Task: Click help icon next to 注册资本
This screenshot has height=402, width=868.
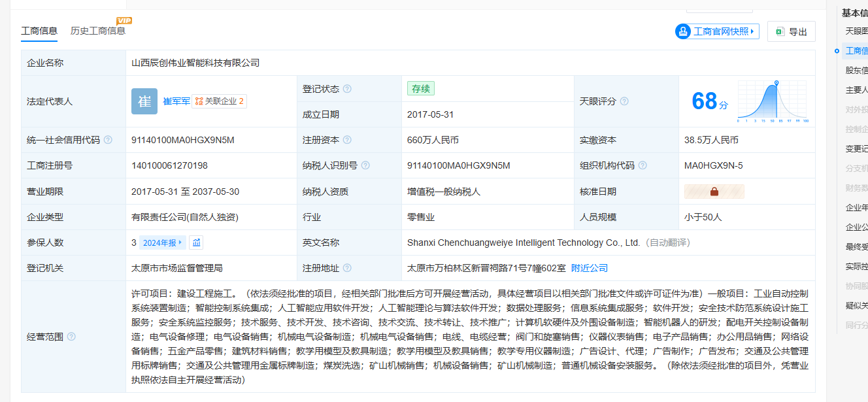Action: pyautogui.click(x=347, y=140)
